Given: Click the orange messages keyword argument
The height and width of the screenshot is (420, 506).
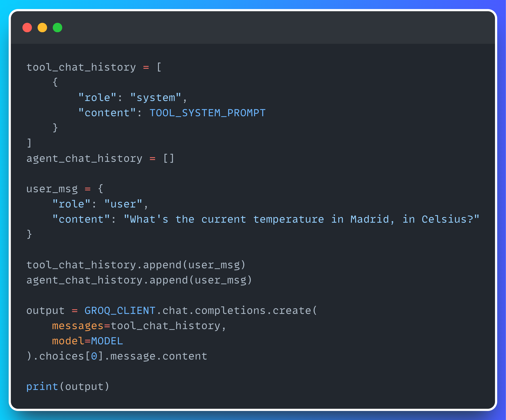Looking at the screenshot, I should 78,326.
